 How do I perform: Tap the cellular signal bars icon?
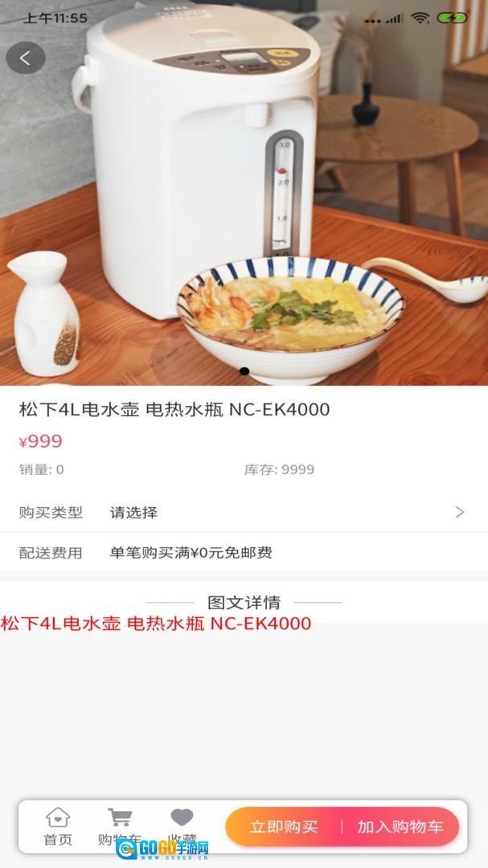coord(394,18)
